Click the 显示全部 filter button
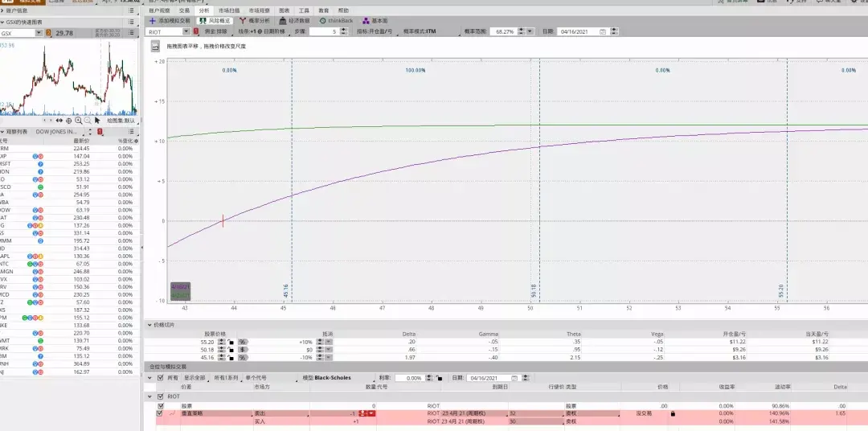 (x=197, y=378)
